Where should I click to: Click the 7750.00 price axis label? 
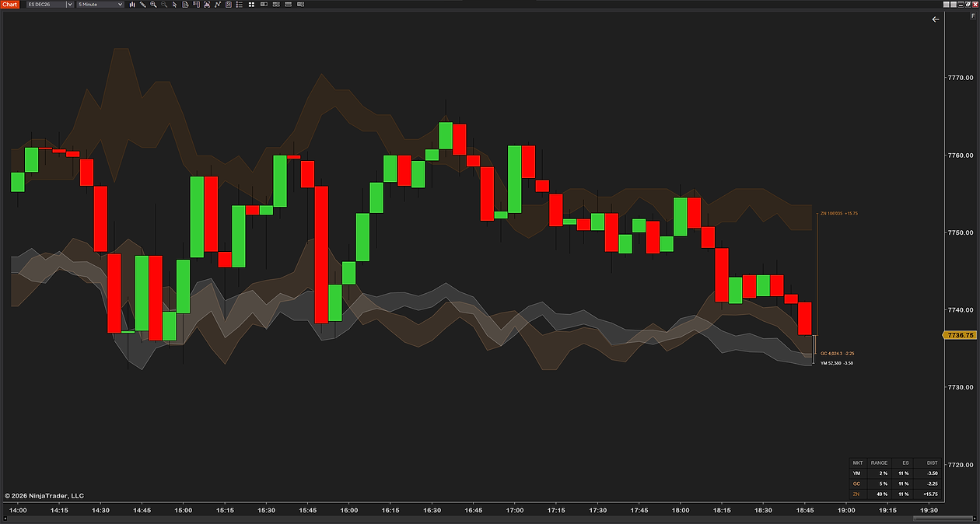click(961, 232)
